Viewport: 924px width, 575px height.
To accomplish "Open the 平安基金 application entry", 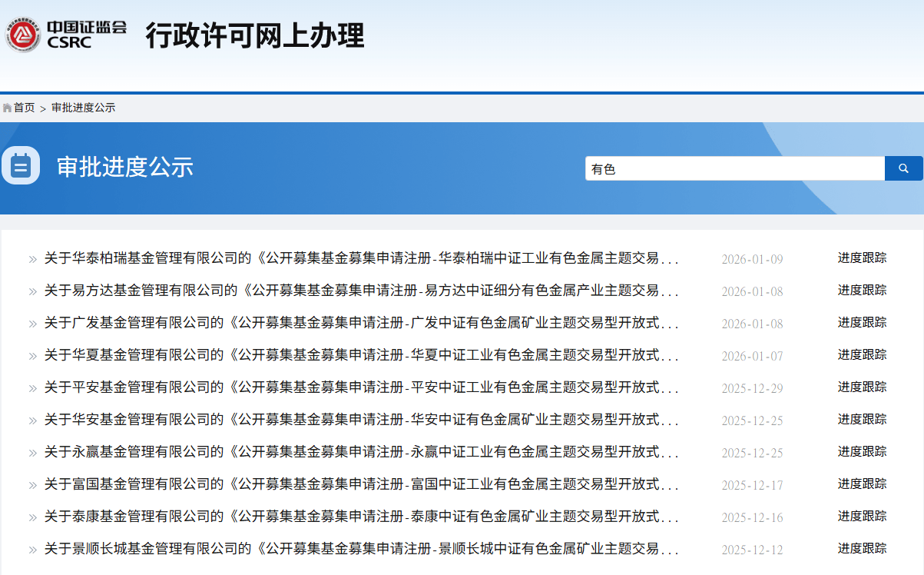I will click(361, 387).
